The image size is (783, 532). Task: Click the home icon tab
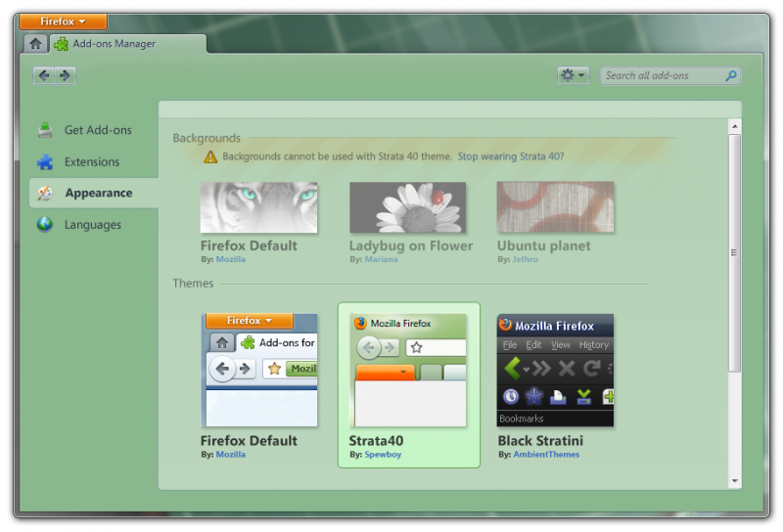pos(35,43)
